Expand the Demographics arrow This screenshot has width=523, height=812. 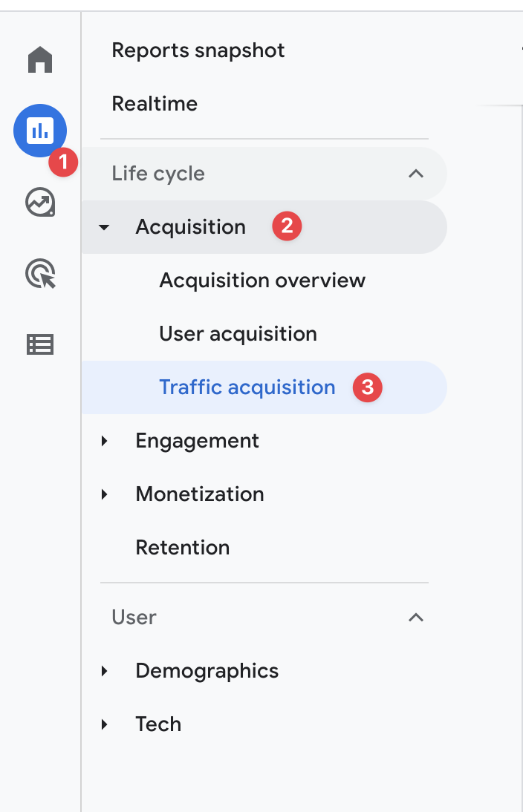click(x=104, y=671)
